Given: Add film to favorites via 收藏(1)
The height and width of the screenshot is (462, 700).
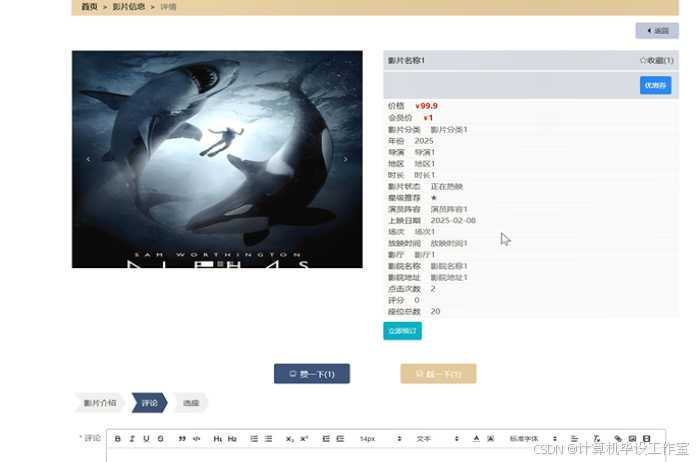Looking at the screenshot, I should tap(656, 60).
